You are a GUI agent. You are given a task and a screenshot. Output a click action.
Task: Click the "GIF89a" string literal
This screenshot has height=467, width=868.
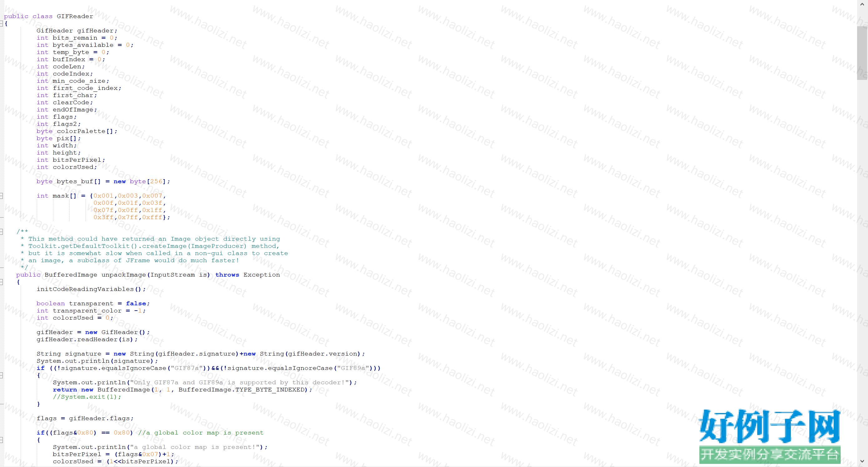[x=353, y=368]
